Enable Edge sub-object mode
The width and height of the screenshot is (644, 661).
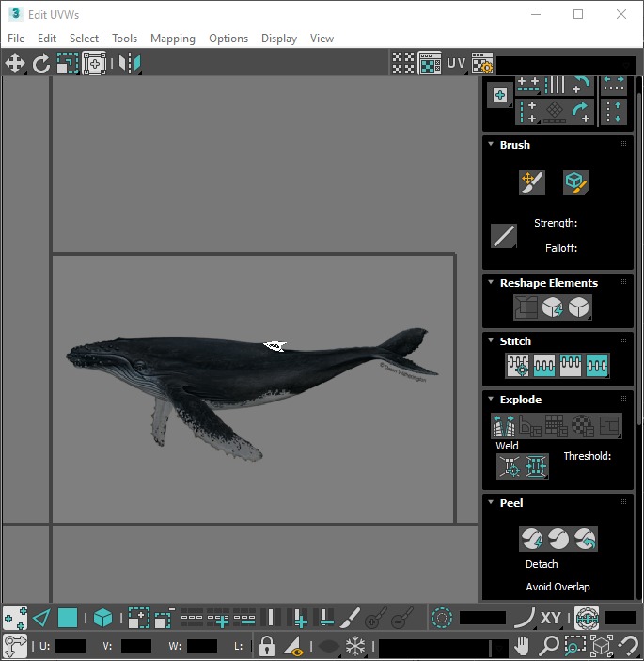(41, 619)
